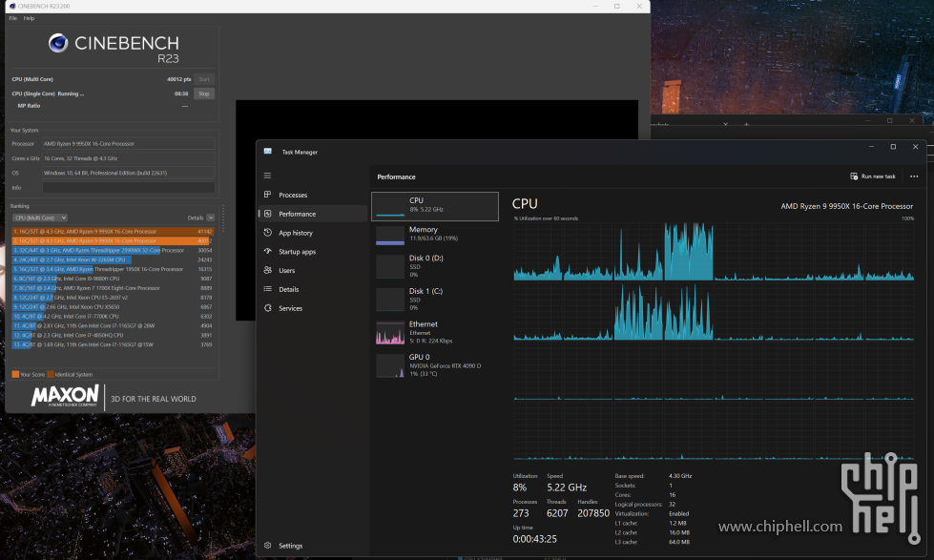Select the Ethernet performance entry
This screenshot has height=560, width=934.
[435, 332]
